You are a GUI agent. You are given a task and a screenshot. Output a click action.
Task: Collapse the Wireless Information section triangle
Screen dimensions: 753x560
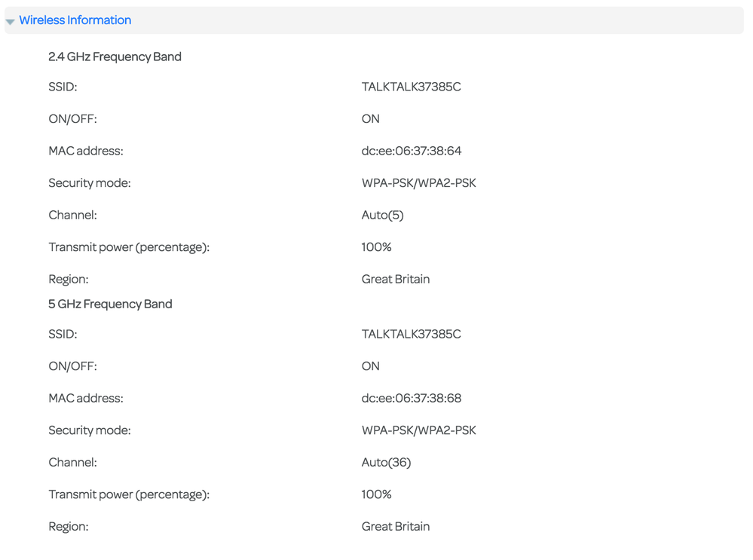click(x=11, y=21)
